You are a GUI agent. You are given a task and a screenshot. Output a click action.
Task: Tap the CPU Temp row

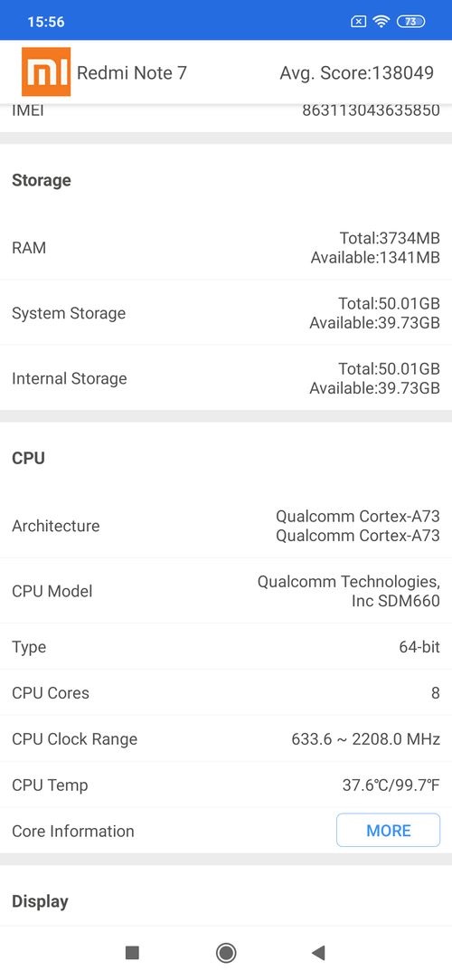click(x=226, y=785)
